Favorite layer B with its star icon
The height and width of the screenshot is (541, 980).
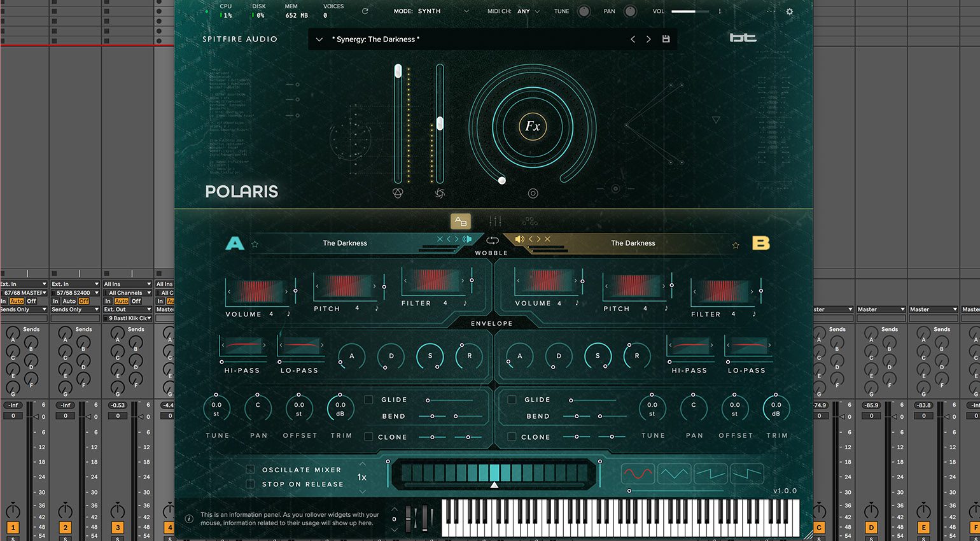(736, 245)
